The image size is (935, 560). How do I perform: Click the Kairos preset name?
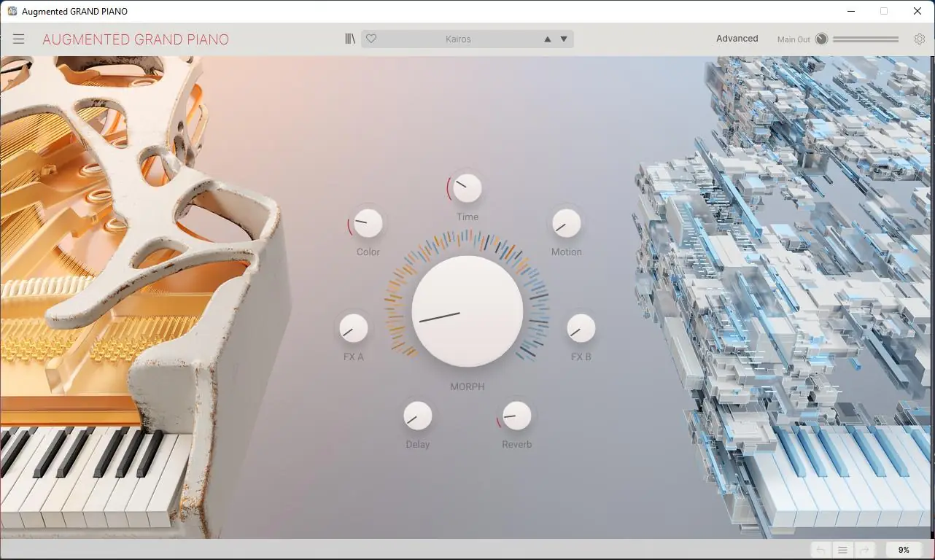pyautogui.click(x=458, y=39)
